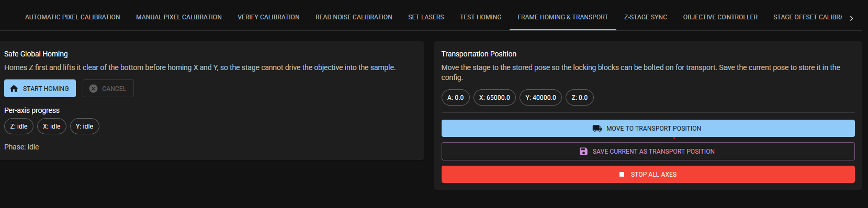This screenshot has height=208, width=868.
Task: Click the Cancel homing button
Action: point(108,88)
